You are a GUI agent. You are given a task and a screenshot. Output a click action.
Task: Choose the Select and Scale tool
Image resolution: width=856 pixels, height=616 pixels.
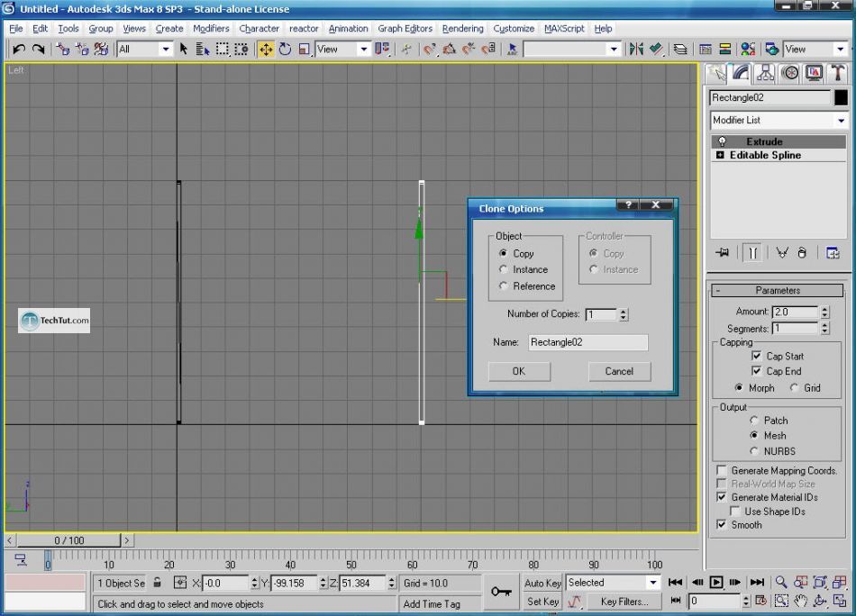click(x=304, y=50)
